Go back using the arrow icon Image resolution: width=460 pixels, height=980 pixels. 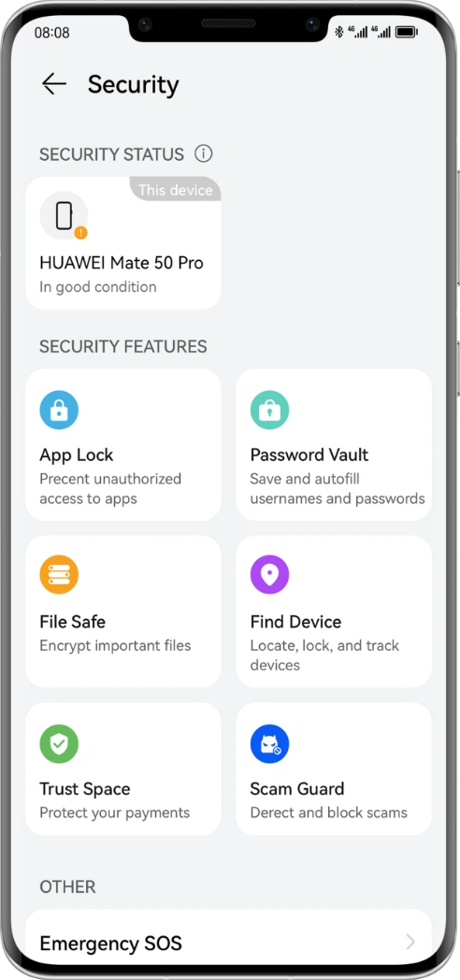[53, 84]
